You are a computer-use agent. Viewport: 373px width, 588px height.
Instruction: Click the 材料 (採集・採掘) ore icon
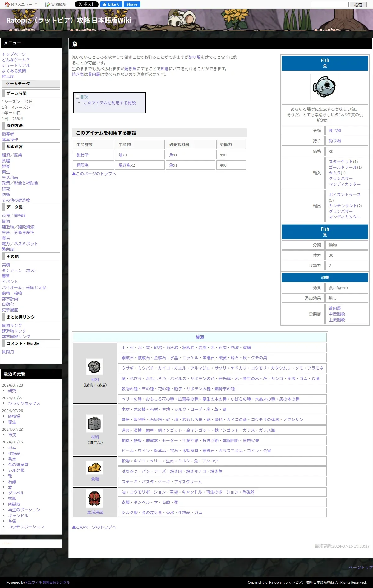[94, 367]
